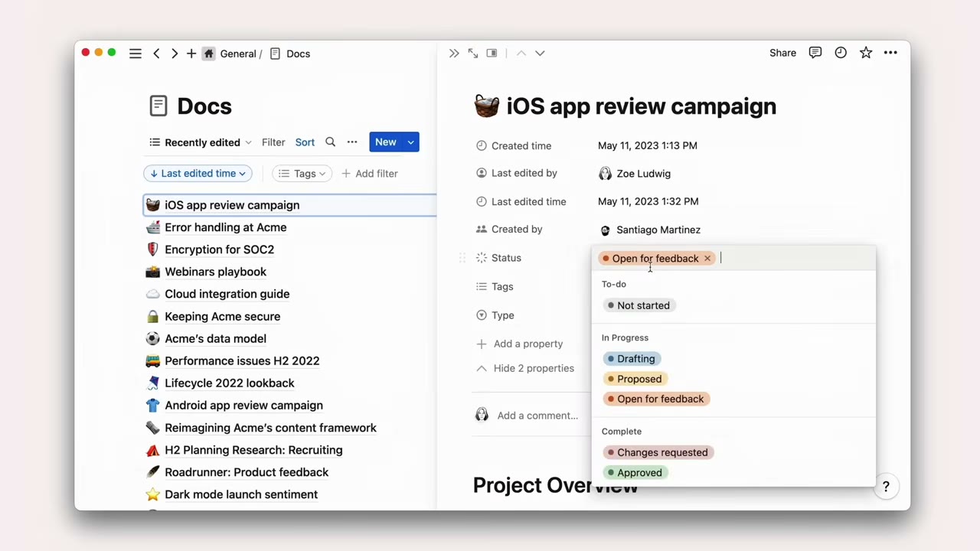Go back with the left arrow
The image size is (980, 551).
point(156,54)
